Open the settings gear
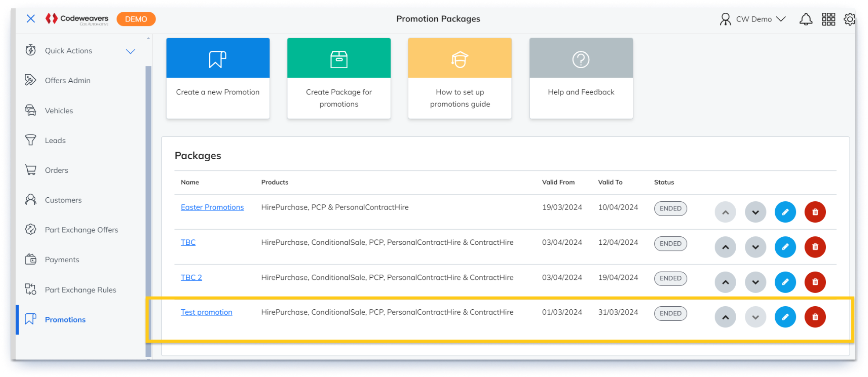 tap(850, 19)
